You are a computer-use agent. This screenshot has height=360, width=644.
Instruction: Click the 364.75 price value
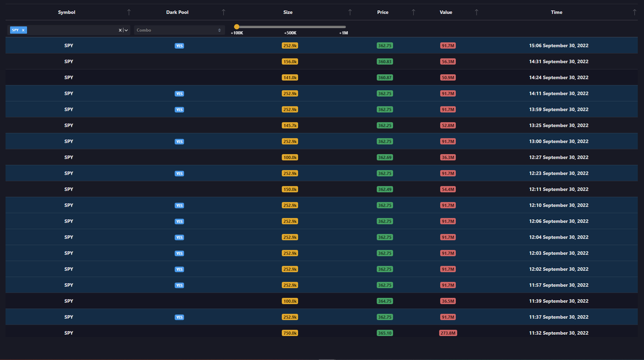point(385,301)
